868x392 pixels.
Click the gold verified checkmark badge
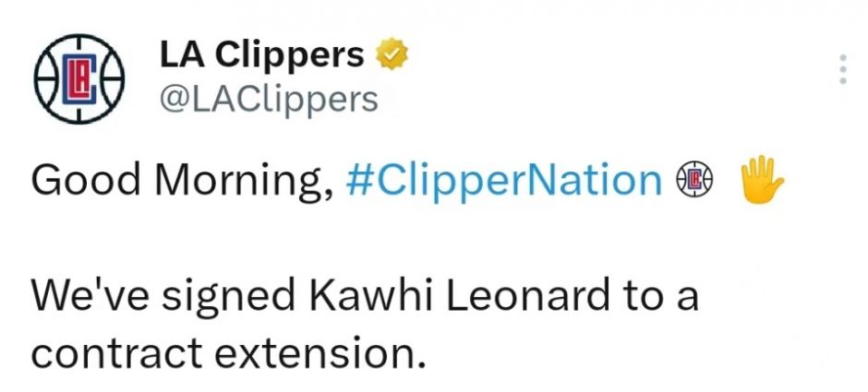pos(392,54)
